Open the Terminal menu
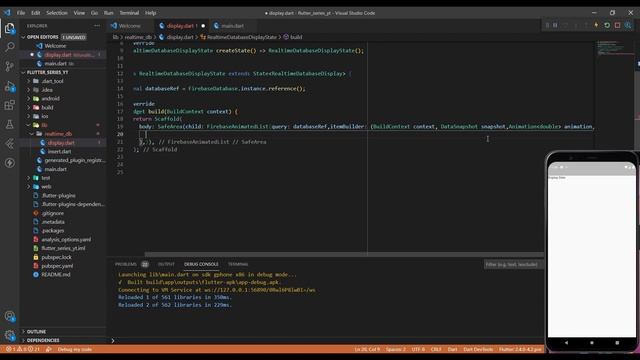This screenshot has width=640, height=360. point(129,13)
